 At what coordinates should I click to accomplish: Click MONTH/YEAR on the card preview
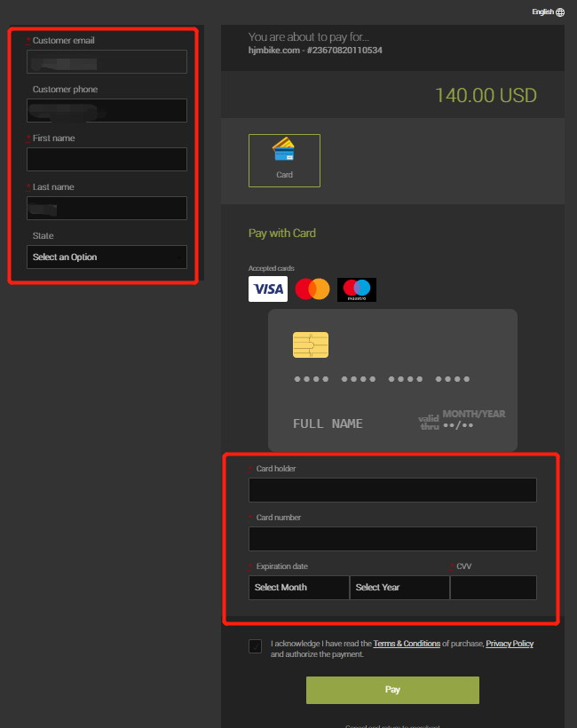click(x=473, y=414)
